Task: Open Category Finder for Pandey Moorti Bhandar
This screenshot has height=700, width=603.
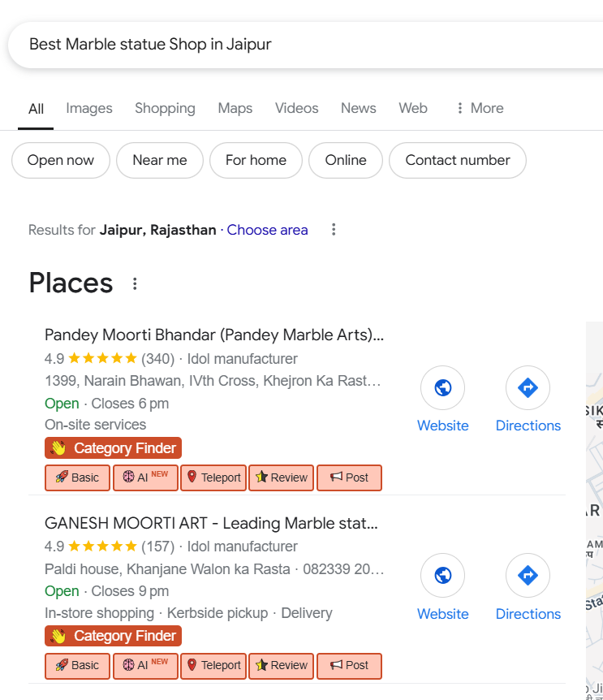Action: point(114,448)
